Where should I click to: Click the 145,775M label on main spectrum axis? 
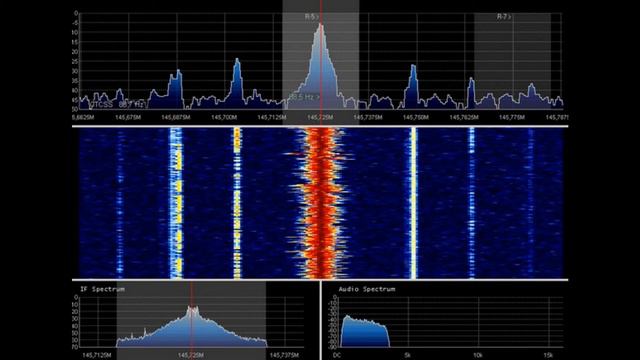512,118
